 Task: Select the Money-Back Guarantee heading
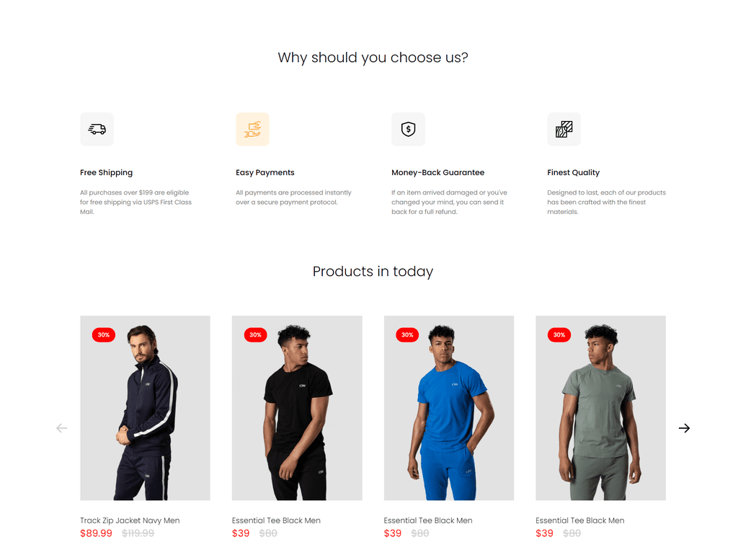tap(437, 172)
